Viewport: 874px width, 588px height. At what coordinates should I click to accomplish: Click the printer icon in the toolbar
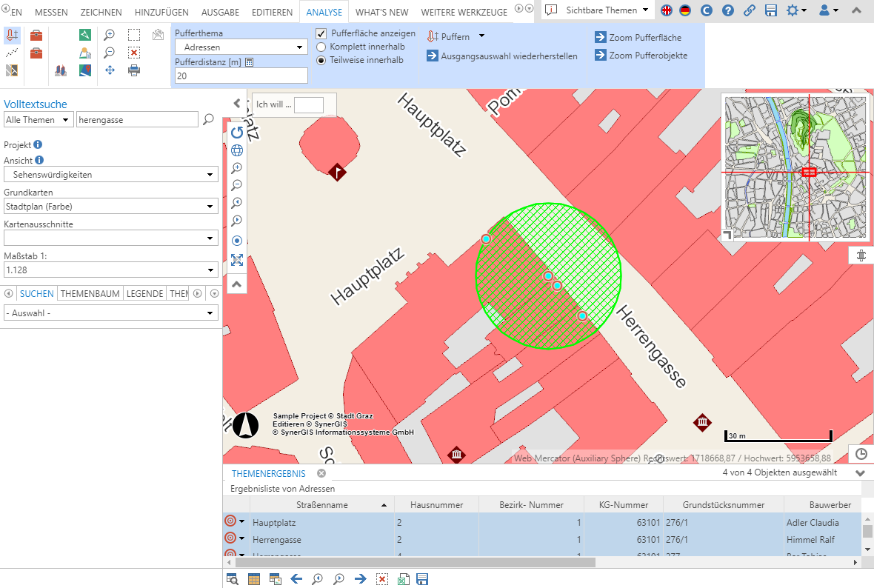(x=133, y=70)
